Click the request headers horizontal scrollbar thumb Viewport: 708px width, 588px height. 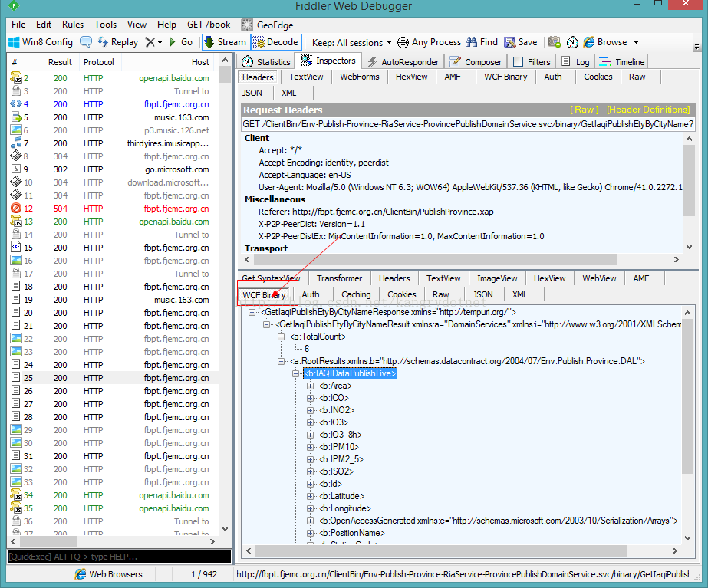[435, 259]
